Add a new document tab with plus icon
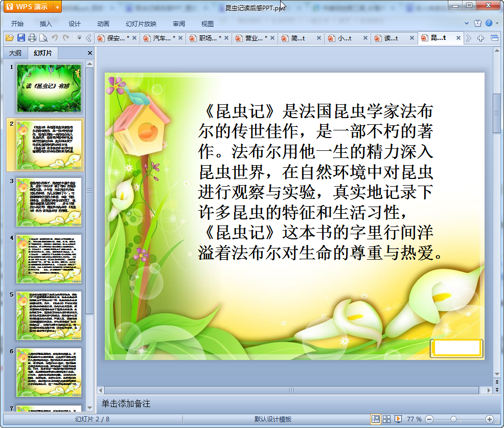The image size is (504, 428). pos(480,38)
